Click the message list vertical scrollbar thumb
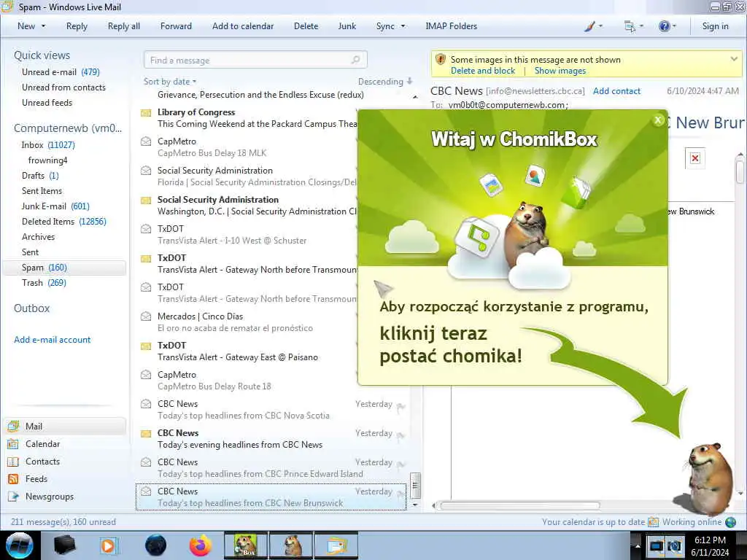Image resolution: width=747 pixels, height=560 pixels. [x=415, y=485]
